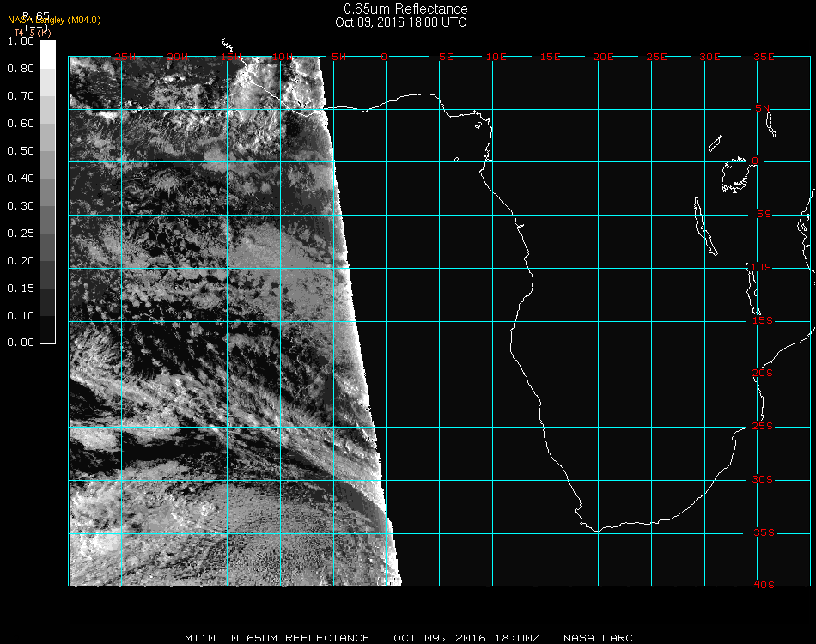Click the 35E longitude label

(764, 57)
